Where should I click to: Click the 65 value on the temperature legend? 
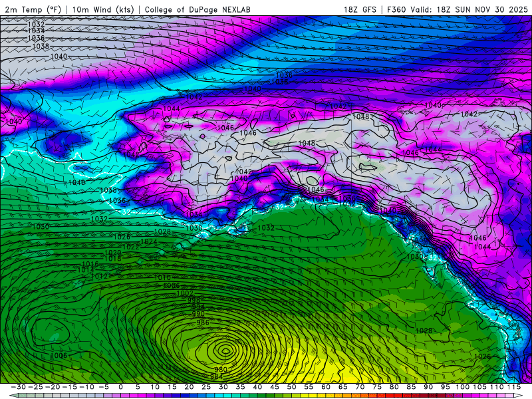tap(342, 387)
